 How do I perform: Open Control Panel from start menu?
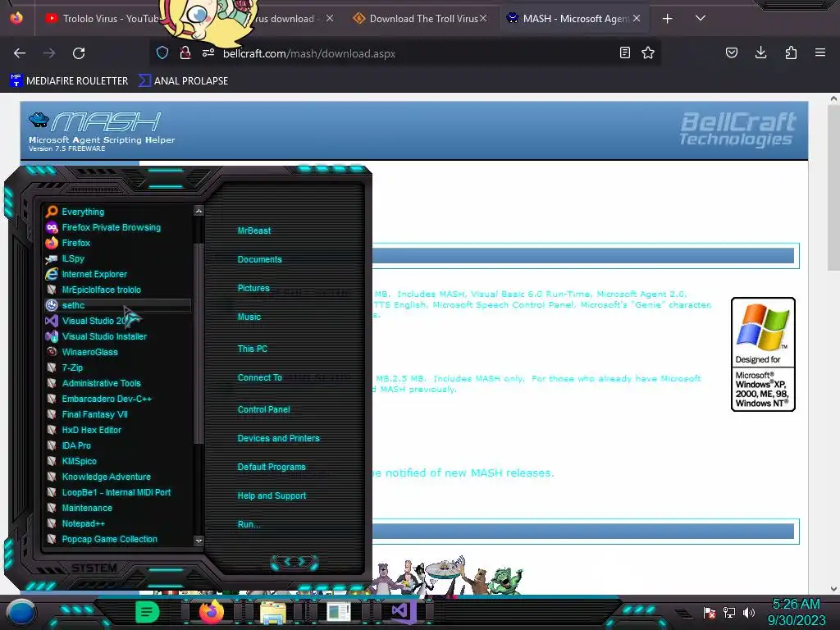coord(263,409)
